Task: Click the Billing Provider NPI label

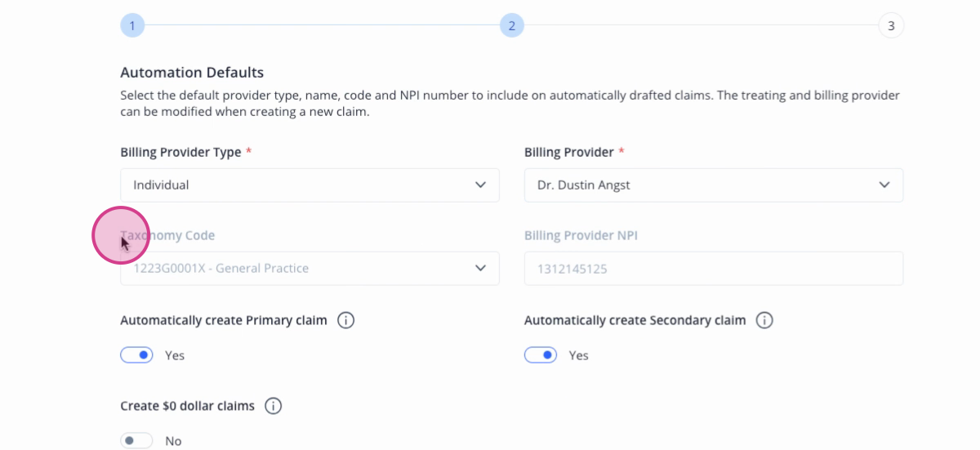Action: 581,235
